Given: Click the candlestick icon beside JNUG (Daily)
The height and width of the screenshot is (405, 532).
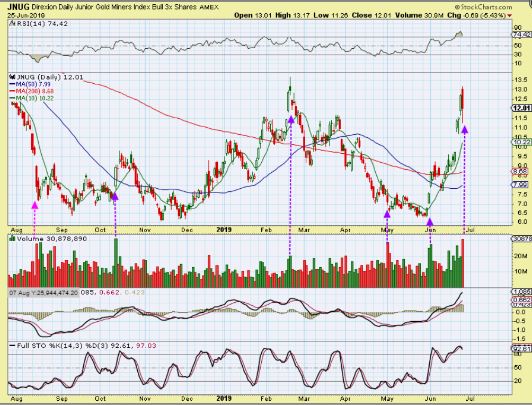Looking at the screenshot, I should click(13, 77).
